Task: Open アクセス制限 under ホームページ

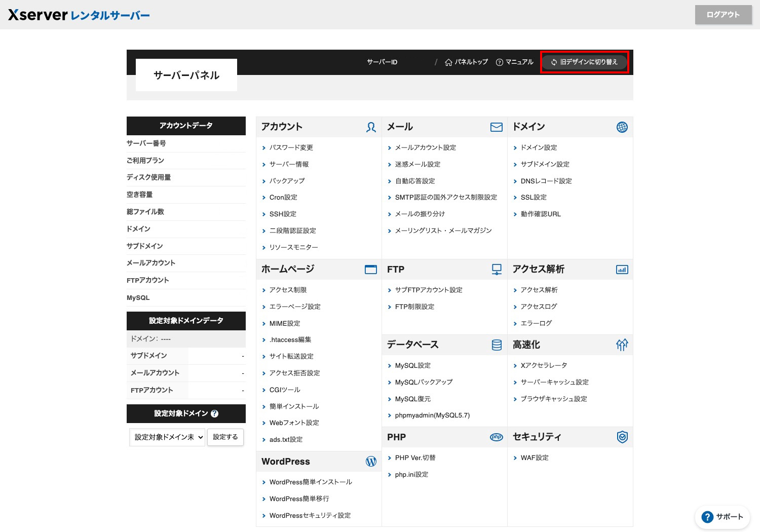Action: [288, 290]
